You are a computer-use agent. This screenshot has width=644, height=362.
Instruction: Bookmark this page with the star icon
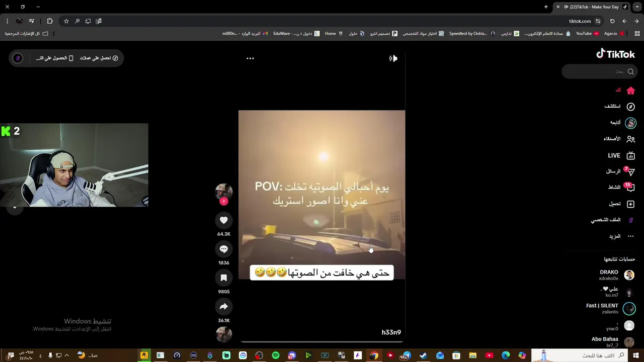tap(66, 21)
